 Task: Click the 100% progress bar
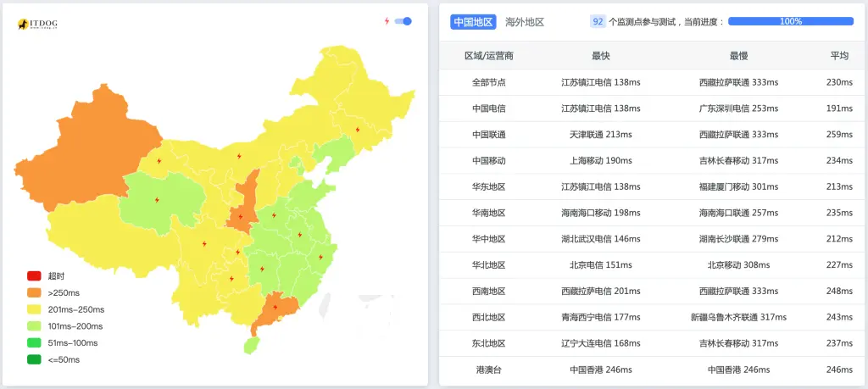(x=790, y=21)
